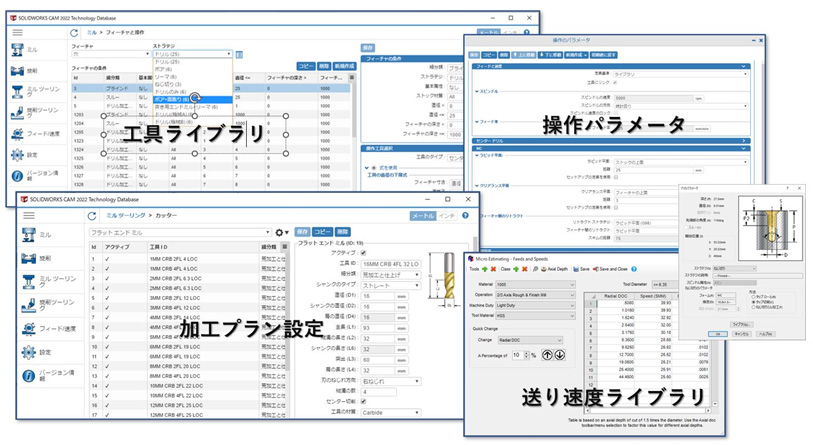Open Operation dropdown in Feeds and Speeds
This screenshot has width=813, height=445.
coord(535,295)
